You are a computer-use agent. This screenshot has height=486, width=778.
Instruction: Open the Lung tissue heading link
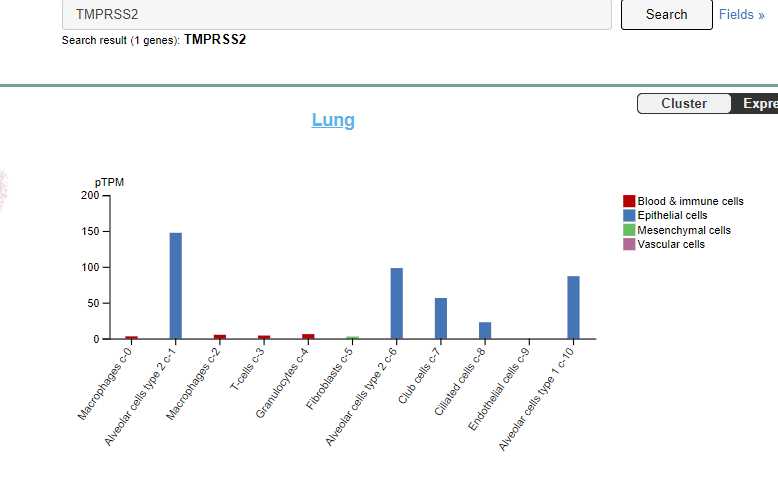point(333,120)
